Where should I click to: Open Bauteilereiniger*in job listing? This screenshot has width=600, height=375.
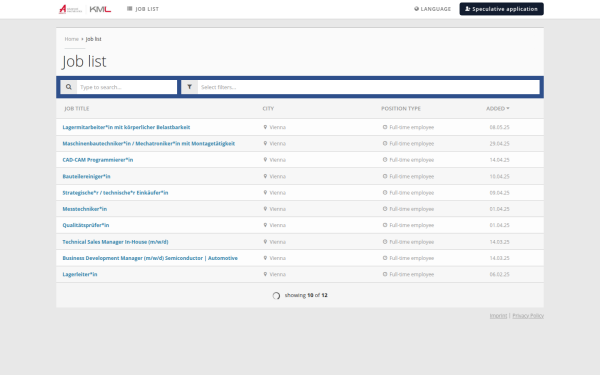(x=86, y=176)
